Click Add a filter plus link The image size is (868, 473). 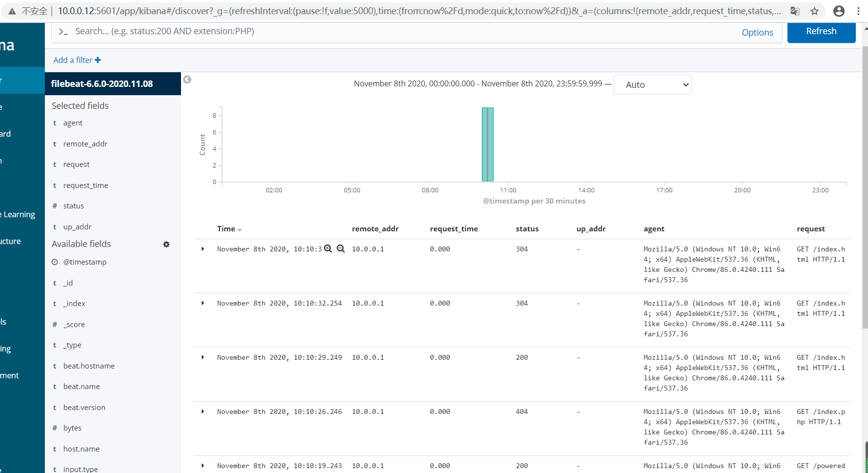[77, 60]
